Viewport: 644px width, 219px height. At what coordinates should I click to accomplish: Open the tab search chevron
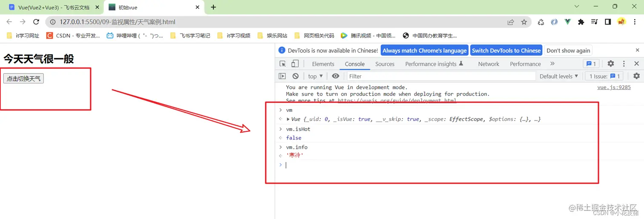(x=577, y=6)
